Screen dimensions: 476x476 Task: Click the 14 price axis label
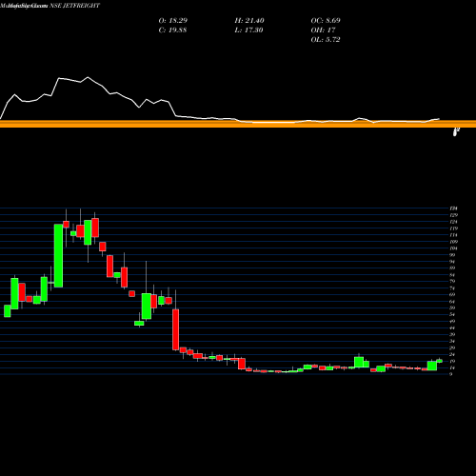pos(452,367)
